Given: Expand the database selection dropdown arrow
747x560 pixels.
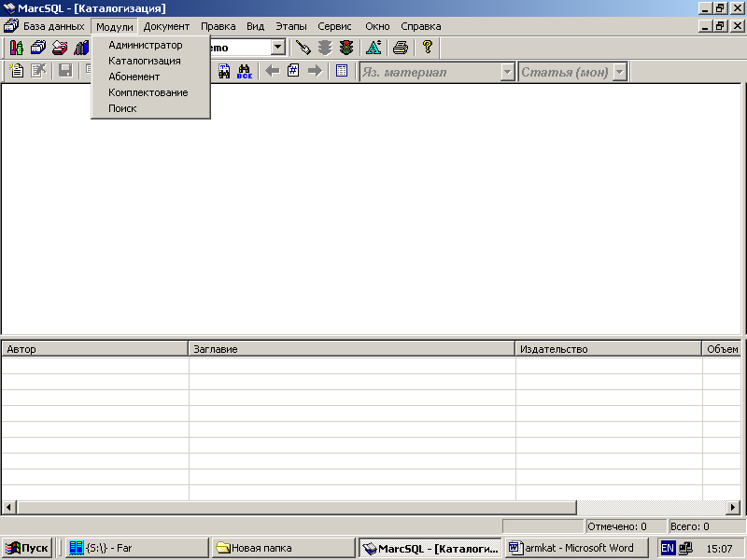Looking at the screenshot, I should 277,48.
